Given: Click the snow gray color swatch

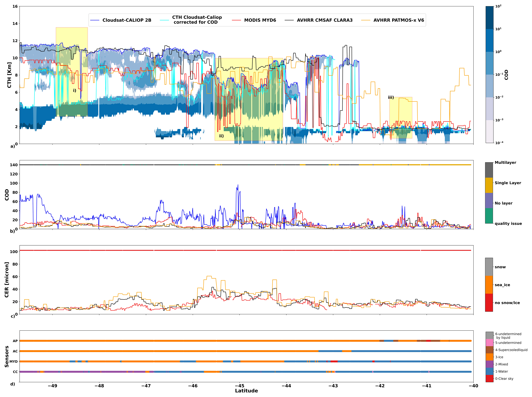Looking at the screenshot, I should click(x=489, y=267).
